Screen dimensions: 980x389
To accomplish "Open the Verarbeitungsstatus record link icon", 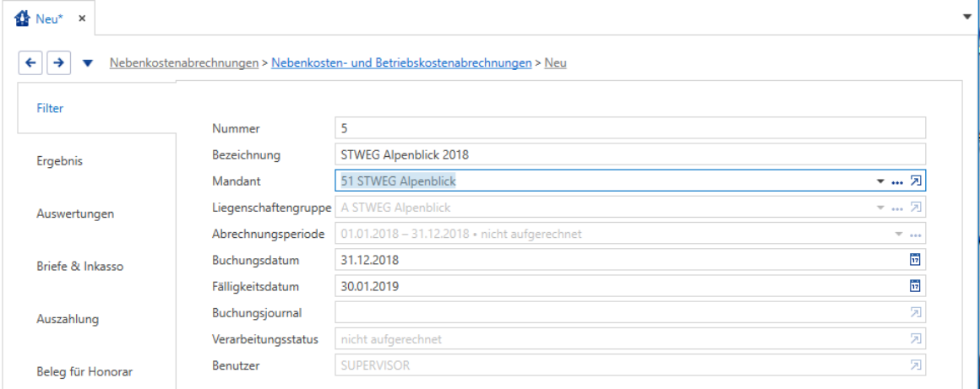I will [x=915, y=339].
